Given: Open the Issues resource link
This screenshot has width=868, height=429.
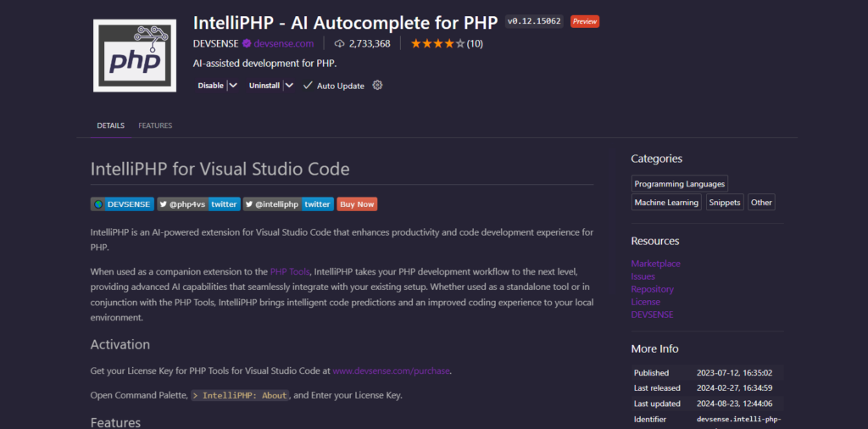Looking at the screenshot, I should click(x=643, y=276).
